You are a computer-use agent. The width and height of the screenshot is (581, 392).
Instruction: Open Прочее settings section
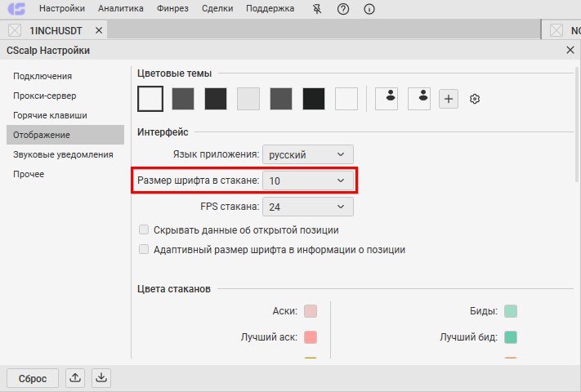pyautogui.click(x=65, y=174)
